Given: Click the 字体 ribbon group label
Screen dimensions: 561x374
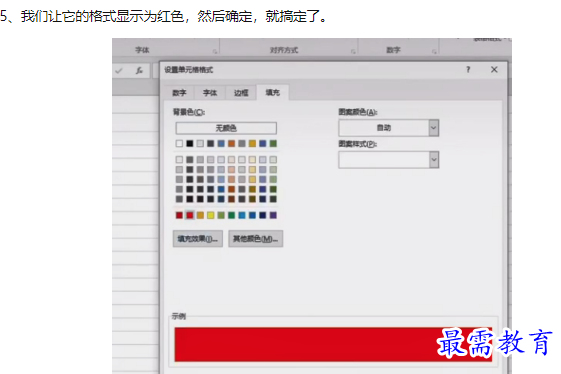Looking at the screenshot, I should point(142,50).
